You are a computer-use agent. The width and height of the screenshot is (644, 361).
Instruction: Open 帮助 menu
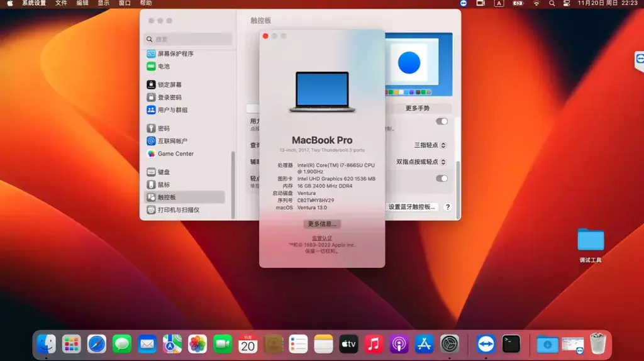(x=146, y=3)
